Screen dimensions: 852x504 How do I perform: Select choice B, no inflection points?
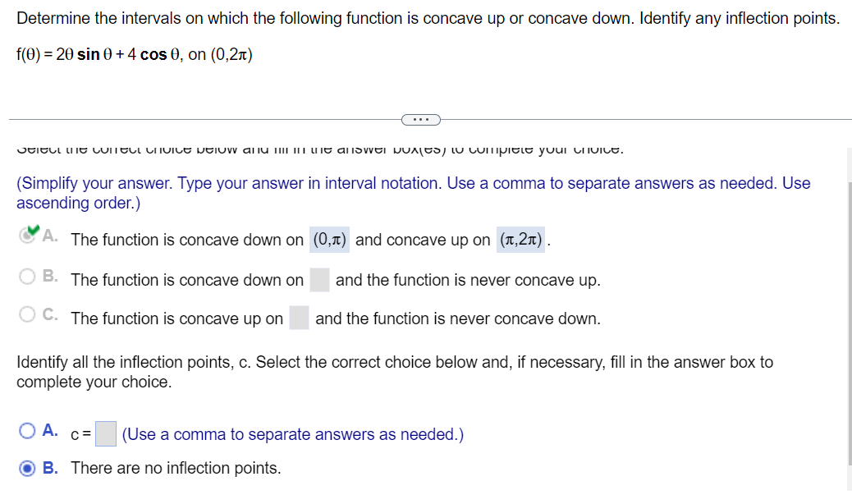tap(28, 468)
